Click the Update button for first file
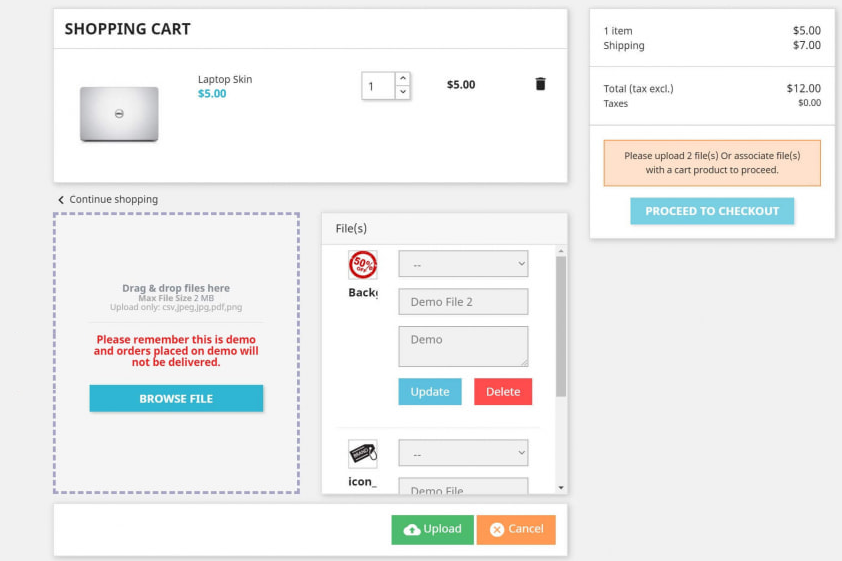 tap(429, 391)
